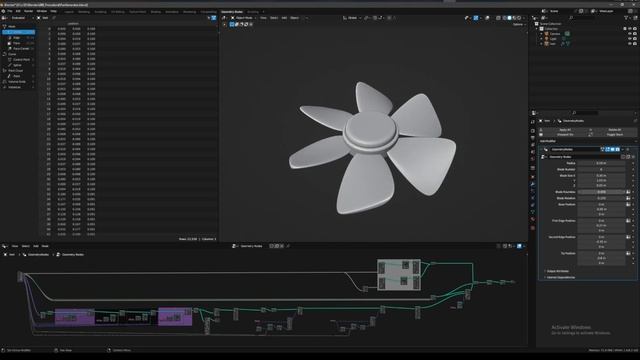This screenshot has height=360, width=640.
Task: Click the Viewport Vis button
Action: click(565, 134)
